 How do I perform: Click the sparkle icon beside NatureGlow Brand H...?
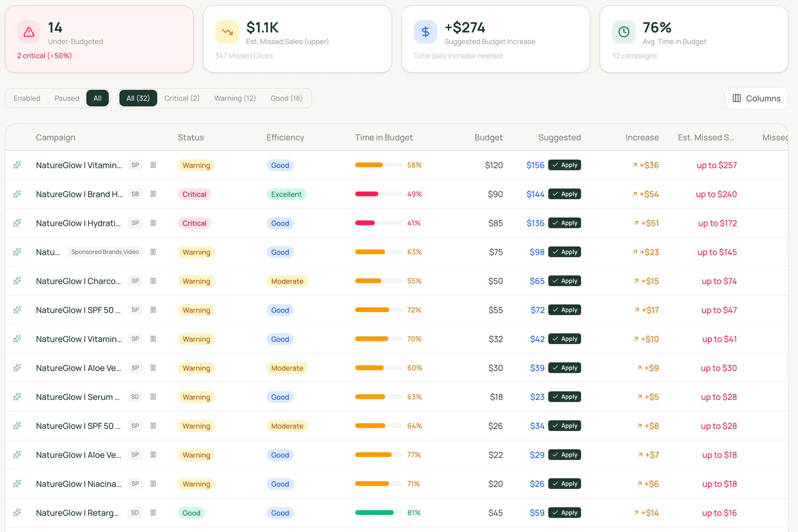pyautogui.click(x=17, y=194)
